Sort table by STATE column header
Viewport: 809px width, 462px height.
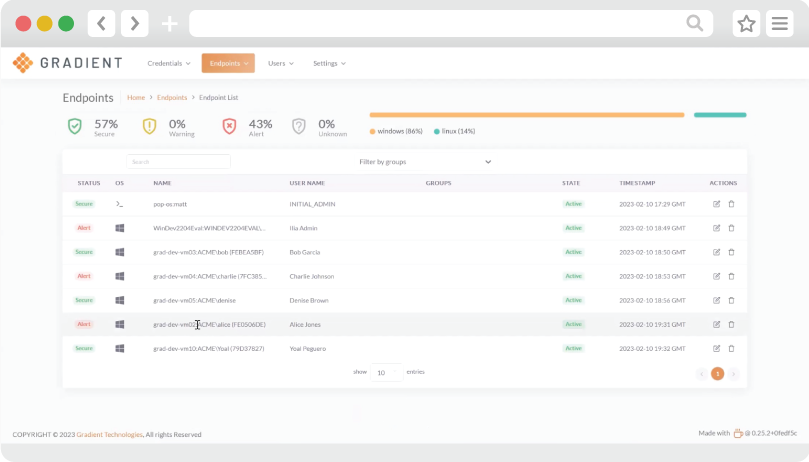(x=571, y=183)
